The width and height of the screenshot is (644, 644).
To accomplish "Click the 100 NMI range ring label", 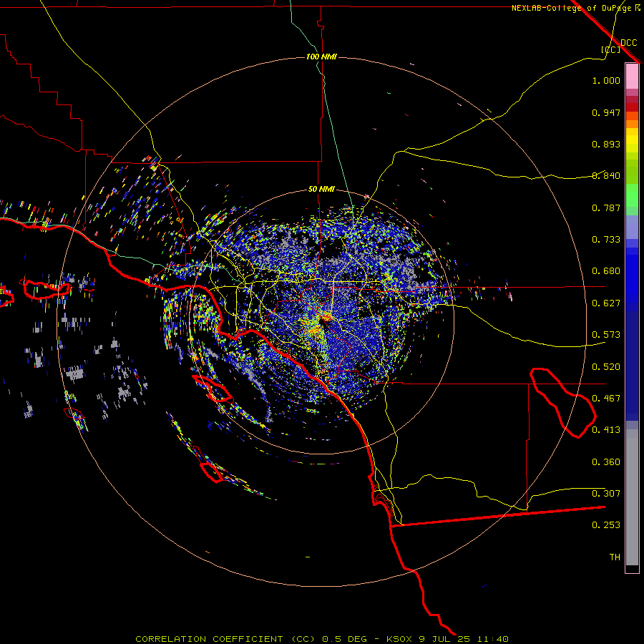I will tap(321, 57).
